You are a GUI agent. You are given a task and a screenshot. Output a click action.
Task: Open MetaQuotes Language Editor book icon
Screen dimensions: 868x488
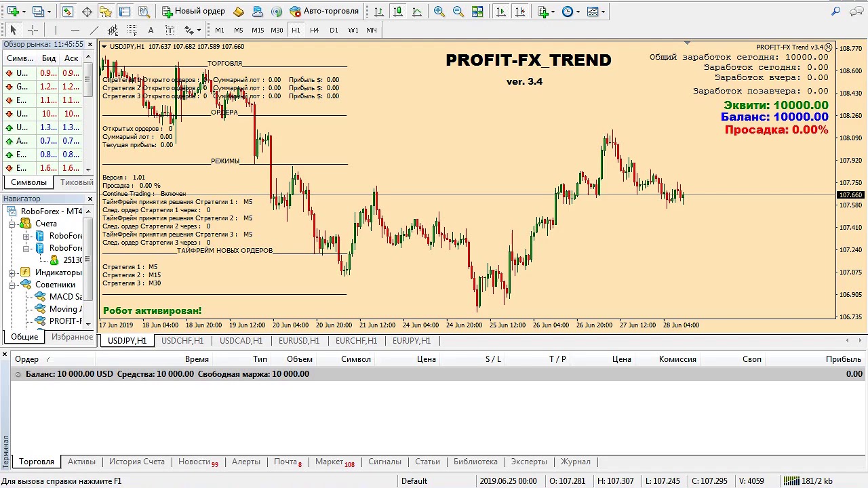(x=239, y=12)
